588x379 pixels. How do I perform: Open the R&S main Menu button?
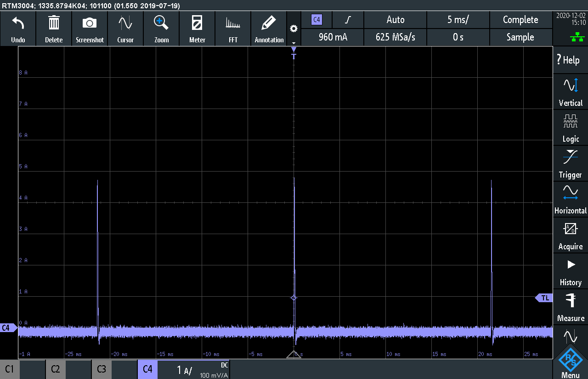tap(570, 362)
